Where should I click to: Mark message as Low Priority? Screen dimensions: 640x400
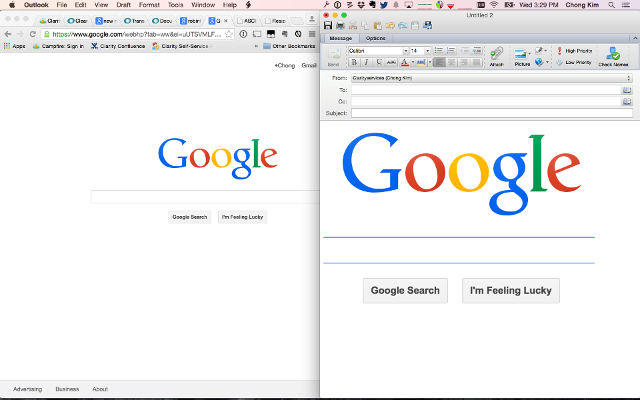574,62
